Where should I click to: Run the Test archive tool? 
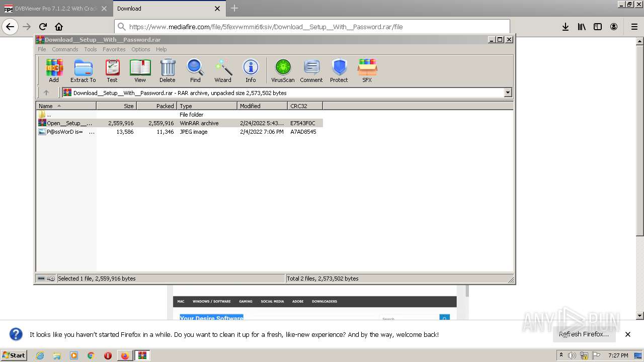[112, 70]
